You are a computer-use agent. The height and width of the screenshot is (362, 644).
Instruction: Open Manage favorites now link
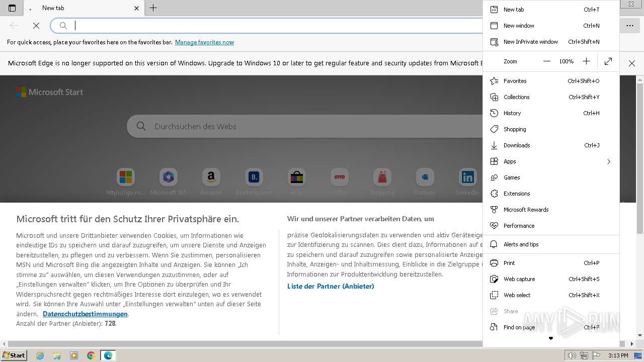204,42
